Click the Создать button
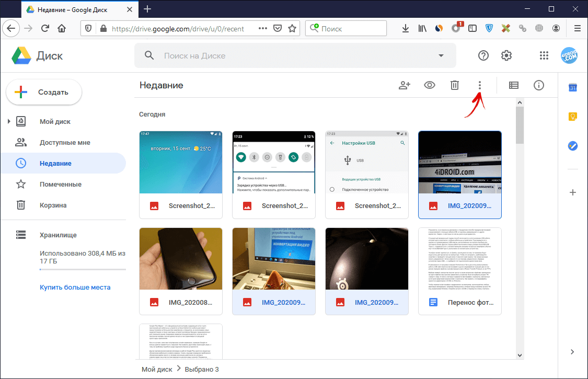Image resolution: width=588 pixels, height=379 pixels. 44,93
